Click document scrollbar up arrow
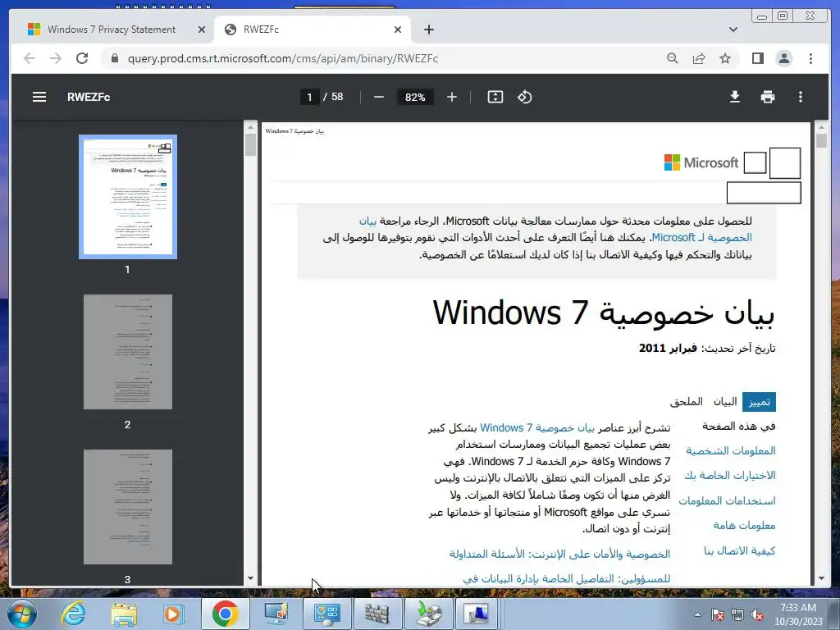The height and width of the screenshot is (630, 840). 821,127
